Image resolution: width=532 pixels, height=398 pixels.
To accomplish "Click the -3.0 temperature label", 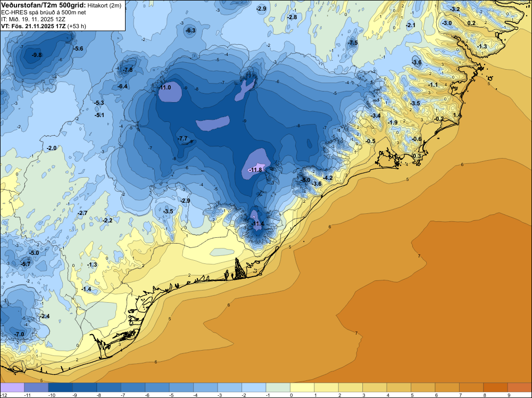I will click(447, 23).
